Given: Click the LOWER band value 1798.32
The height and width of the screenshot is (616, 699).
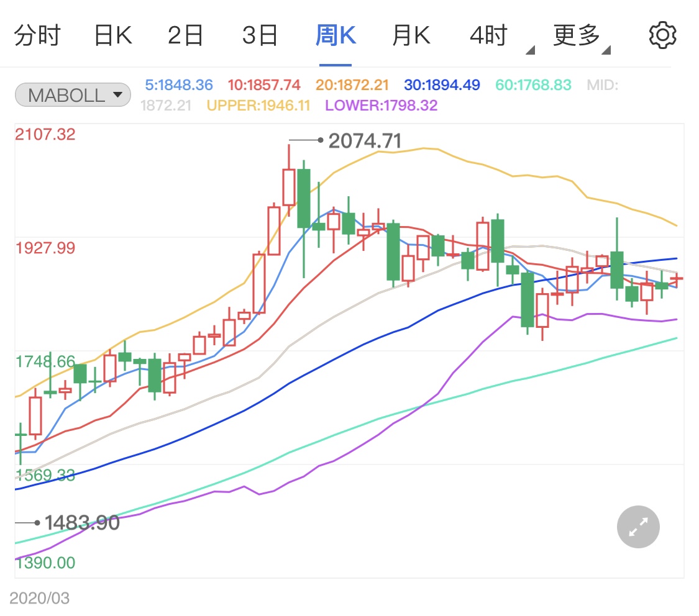Looking at the screenshot, I should coord(381,106).
